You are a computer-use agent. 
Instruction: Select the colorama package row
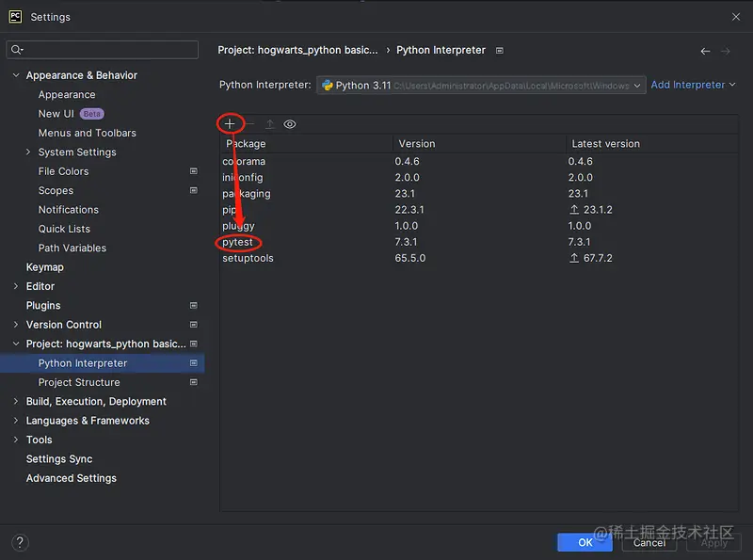tap(479, 161)
